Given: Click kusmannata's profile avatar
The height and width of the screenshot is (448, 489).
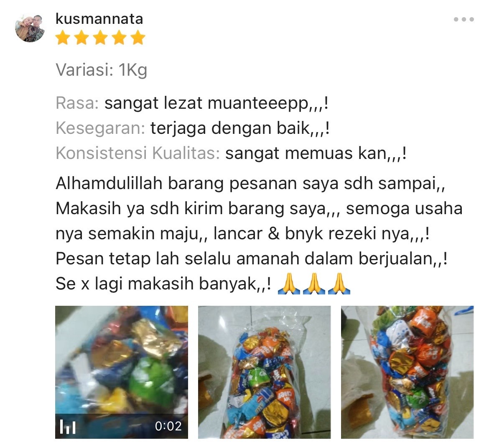Looking at the screenshot, I should click(30, 27).
